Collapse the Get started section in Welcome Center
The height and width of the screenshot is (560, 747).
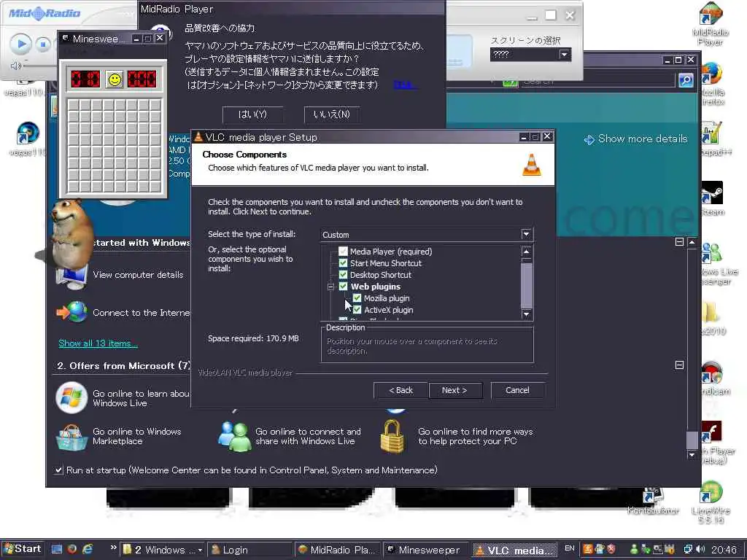679,242
